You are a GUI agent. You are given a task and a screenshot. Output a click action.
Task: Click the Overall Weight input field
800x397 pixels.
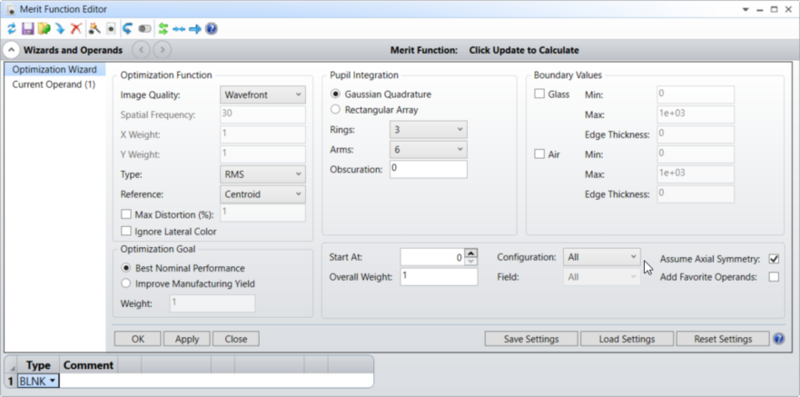(439, 277)
